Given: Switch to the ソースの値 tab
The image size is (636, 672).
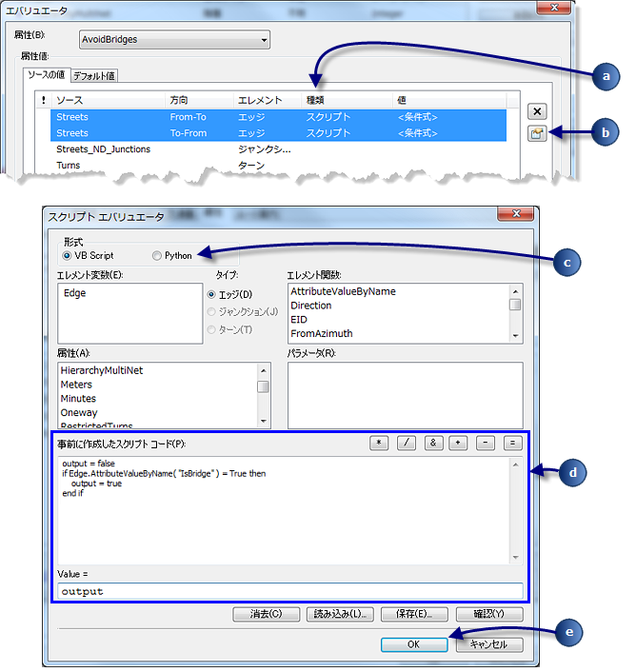Looking at the screenshot, I should pos(45,75).
